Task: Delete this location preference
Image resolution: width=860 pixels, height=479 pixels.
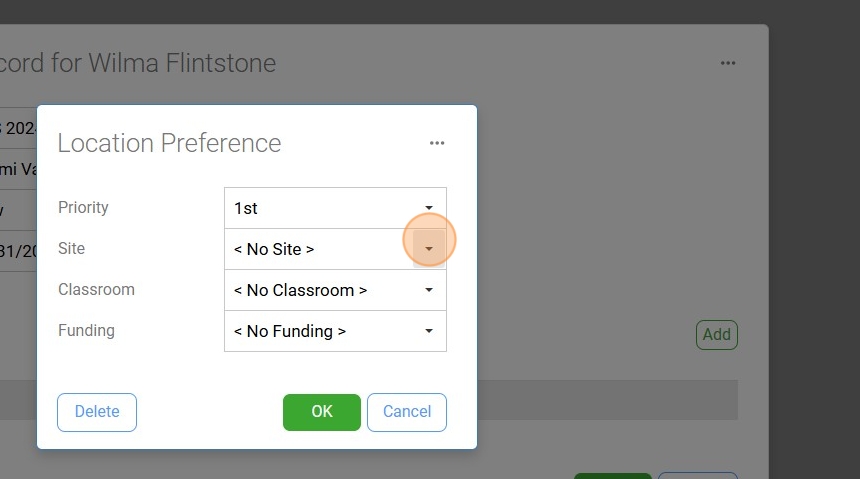Action: (97, 412)
